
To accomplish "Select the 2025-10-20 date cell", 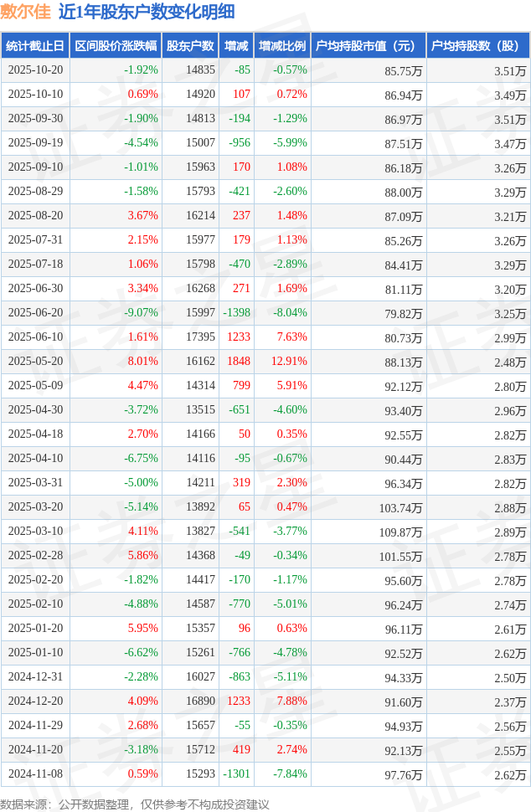I will point(35,70).
